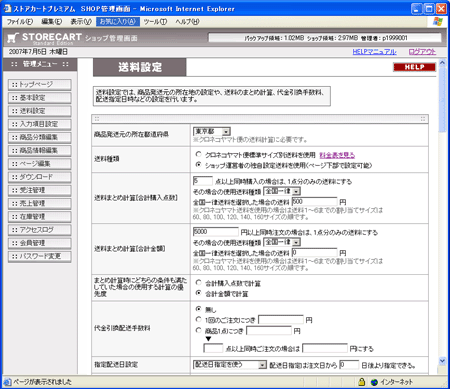Open 商品分類編集 from sidebar menu
This screenshot has width=450, height=389.
click(x=40, y=137)
